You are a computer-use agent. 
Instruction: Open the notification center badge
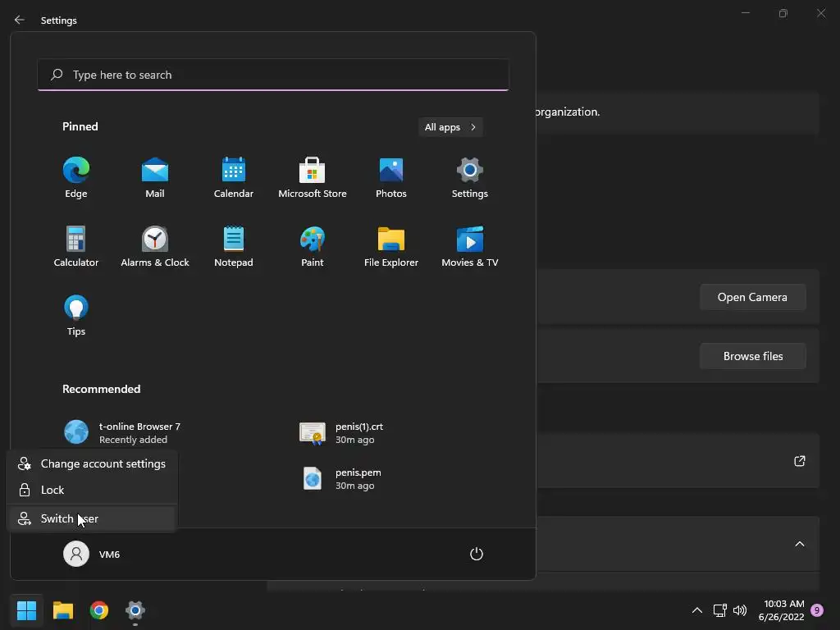coord(817,610)
